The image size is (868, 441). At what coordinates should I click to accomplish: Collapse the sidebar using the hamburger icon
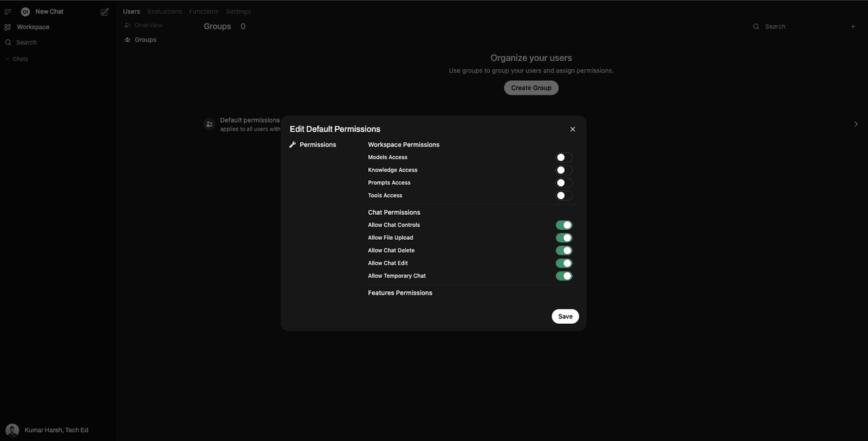8,12
